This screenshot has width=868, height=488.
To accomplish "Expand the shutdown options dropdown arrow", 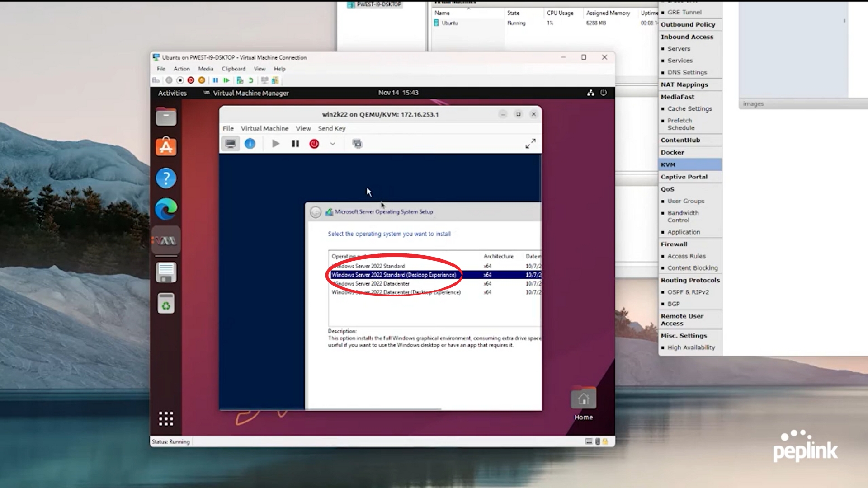I will coord(333,144).
